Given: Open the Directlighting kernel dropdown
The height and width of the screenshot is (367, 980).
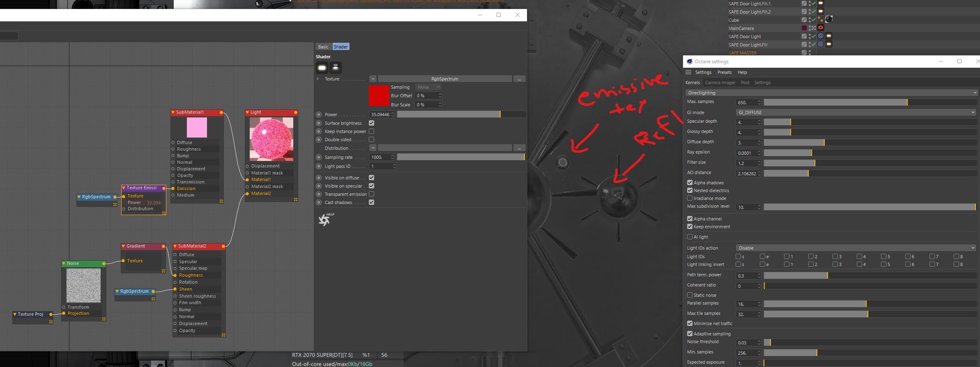Looking at the screenshot, I should click(x=832, y=93).
